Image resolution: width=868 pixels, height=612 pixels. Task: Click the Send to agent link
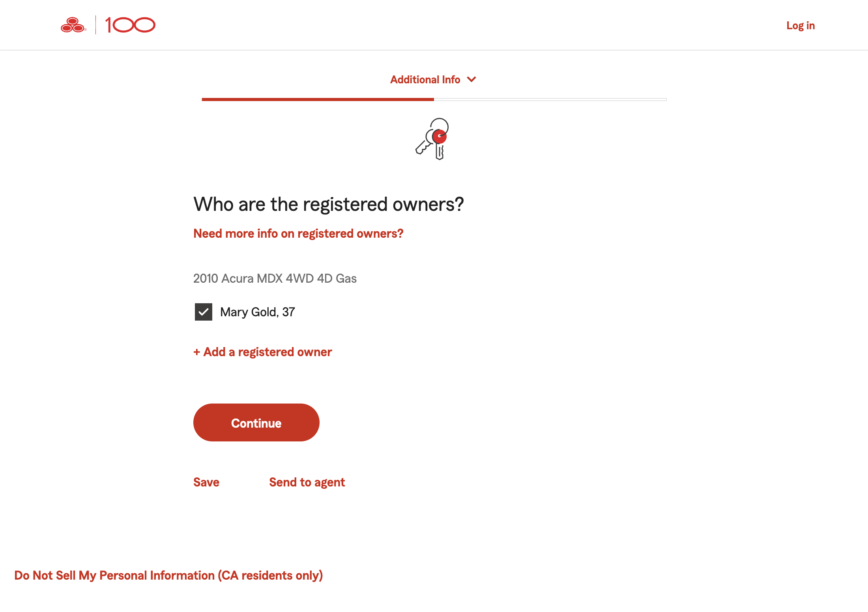tap(307, 482)
